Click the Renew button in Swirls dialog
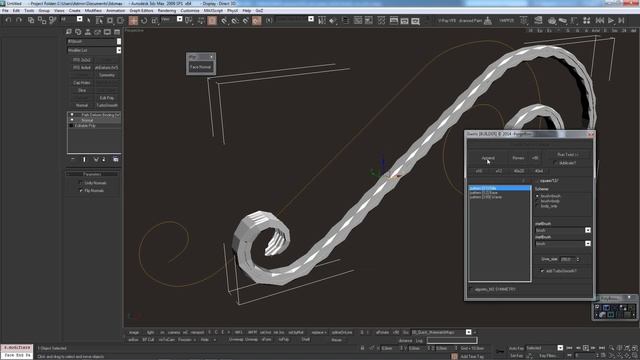640x360 pixels. click(x=518, y=158)
